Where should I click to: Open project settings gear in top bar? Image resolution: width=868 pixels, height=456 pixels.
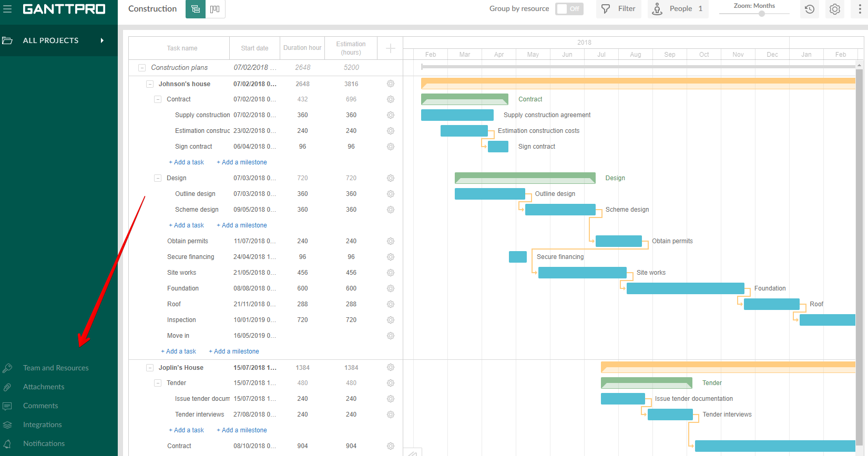835,9
